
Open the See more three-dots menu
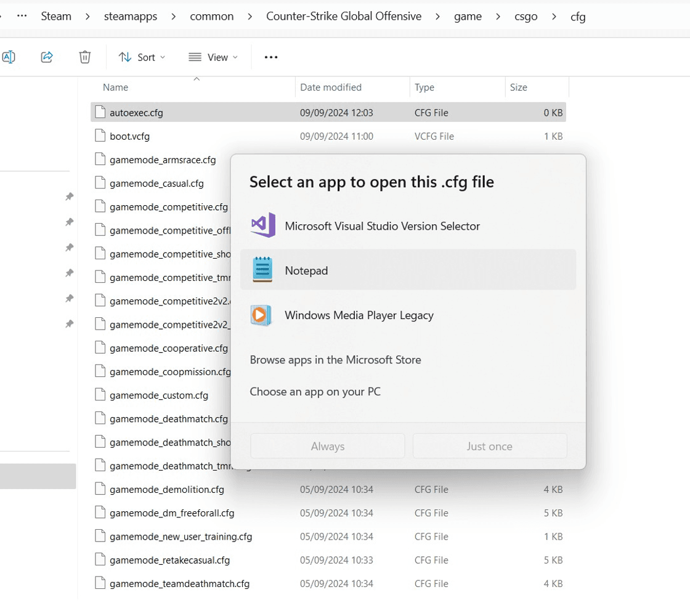(x=271, y=57)
